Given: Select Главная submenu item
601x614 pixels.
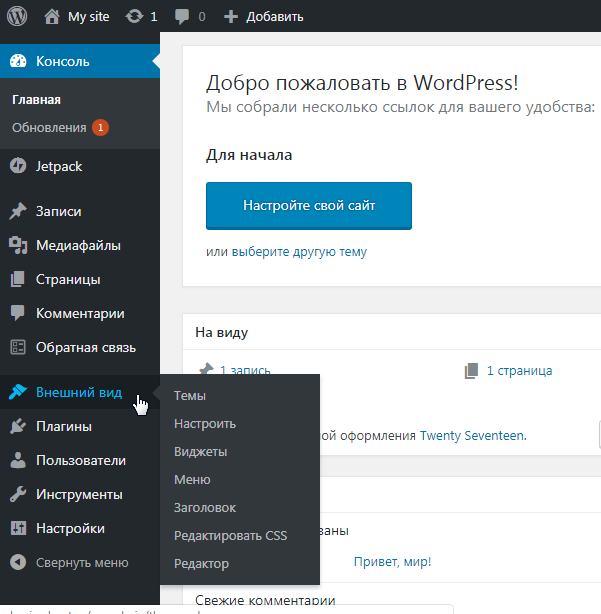Looking at the screenshot, I should (x=36, y=100).
